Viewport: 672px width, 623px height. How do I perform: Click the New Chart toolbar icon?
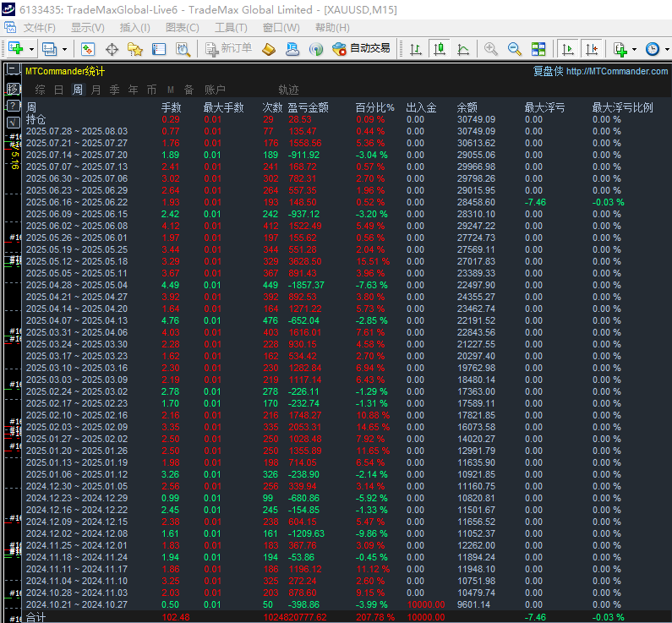point(15,49)
